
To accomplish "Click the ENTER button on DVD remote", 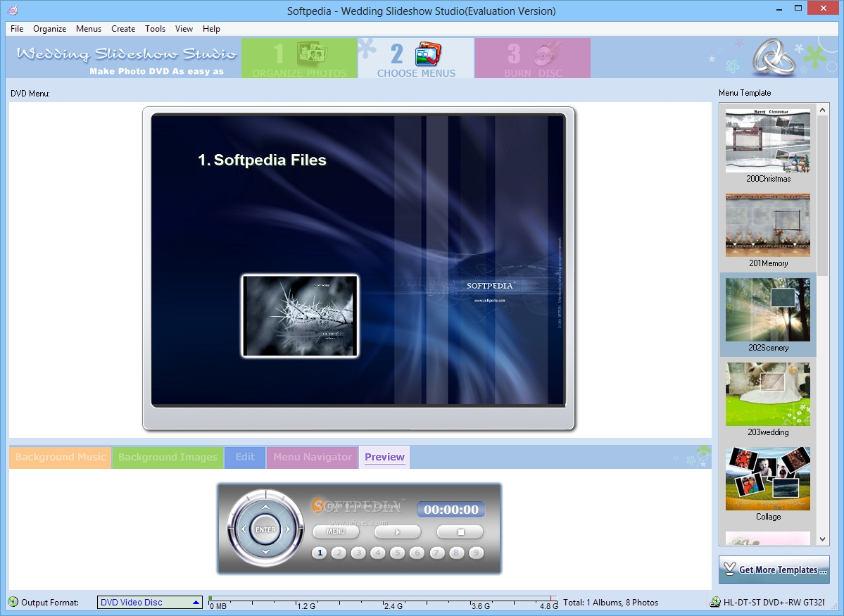I will [265, 530].
